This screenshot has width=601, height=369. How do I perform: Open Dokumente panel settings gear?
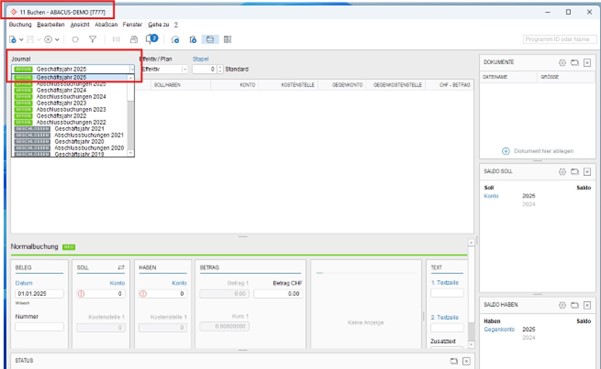point(562,62)
